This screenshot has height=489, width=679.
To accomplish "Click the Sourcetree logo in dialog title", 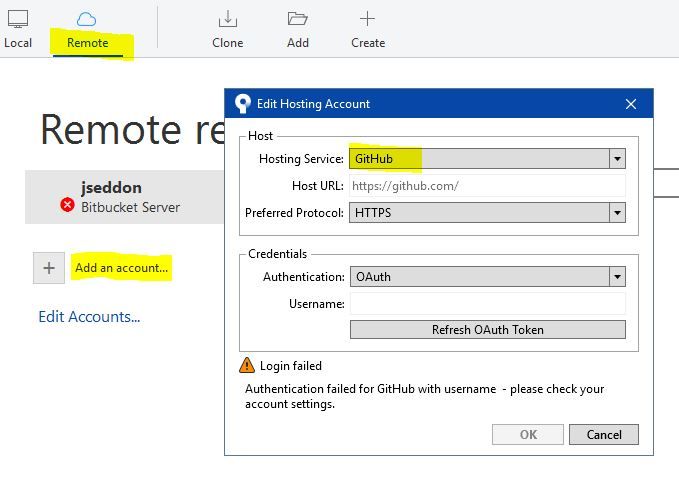I will click(242, 104).
